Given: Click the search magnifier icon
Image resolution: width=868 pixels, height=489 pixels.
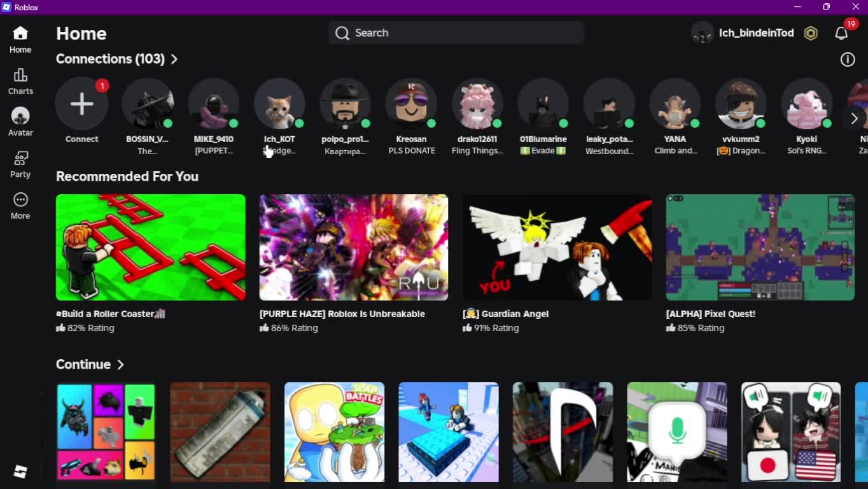Looking at the screenshot, I should pos(342,33).
